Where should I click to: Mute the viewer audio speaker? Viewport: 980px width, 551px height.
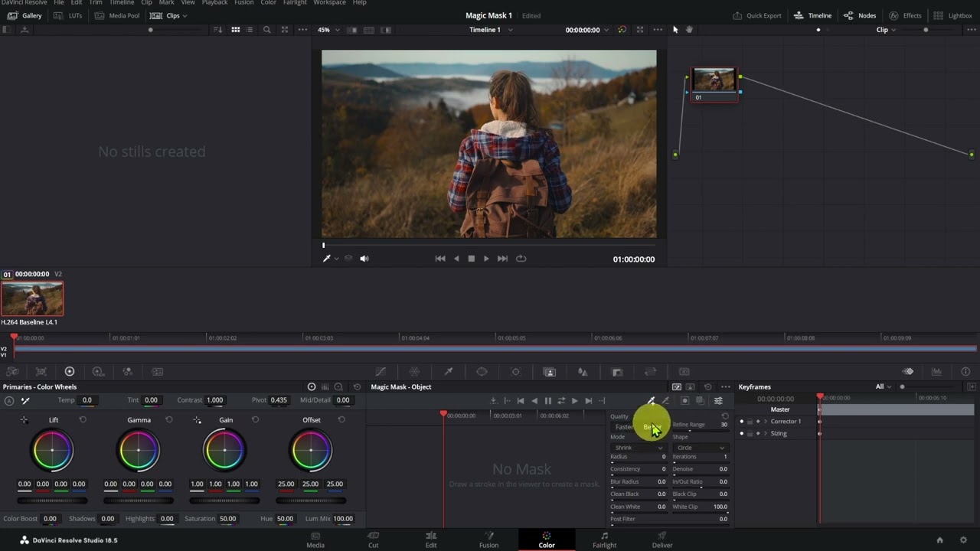pyautogui.click(x=364, y=259)
